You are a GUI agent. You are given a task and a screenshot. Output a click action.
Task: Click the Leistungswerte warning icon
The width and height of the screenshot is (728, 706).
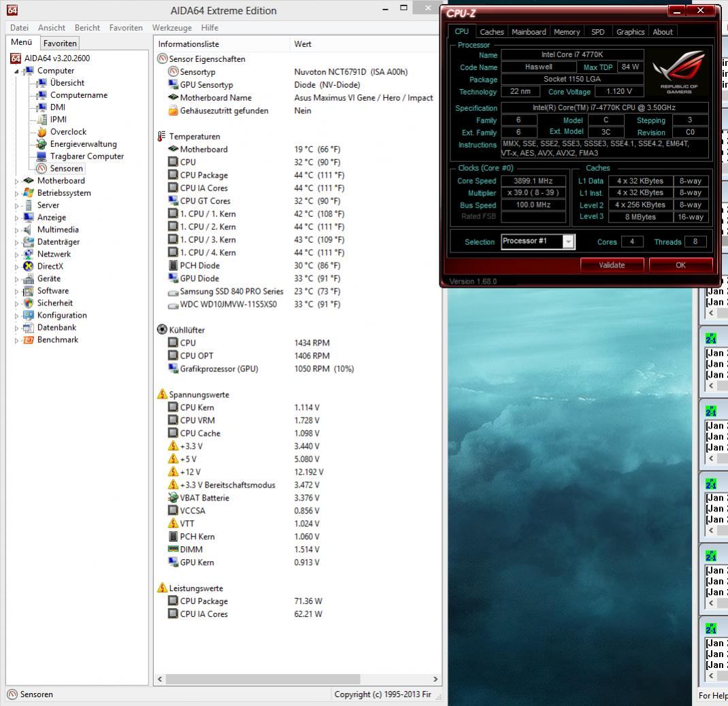click(x=162, y=588)
